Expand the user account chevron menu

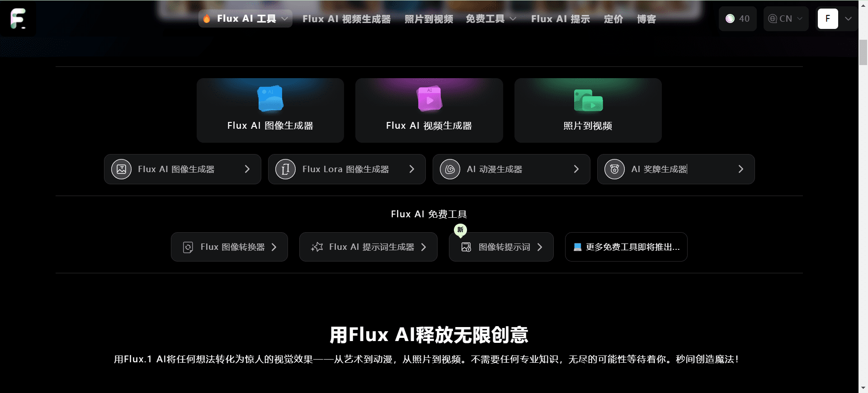coord(848,19)
